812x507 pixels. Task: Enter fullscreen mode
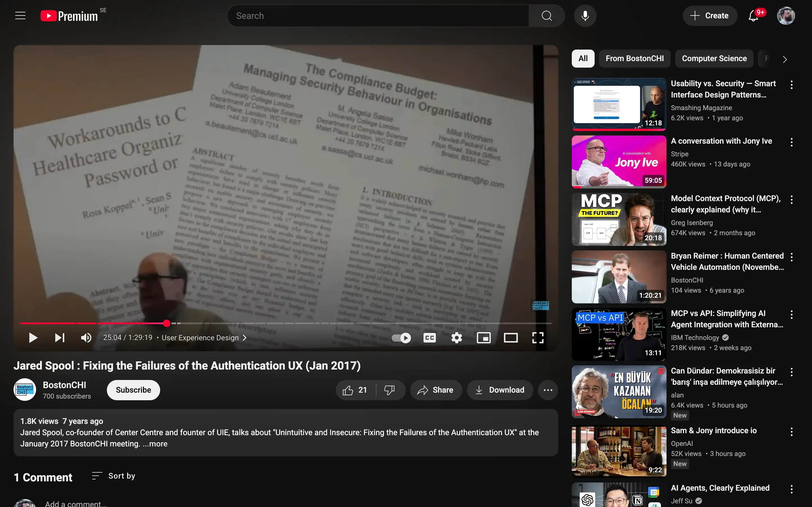(538, 338)
